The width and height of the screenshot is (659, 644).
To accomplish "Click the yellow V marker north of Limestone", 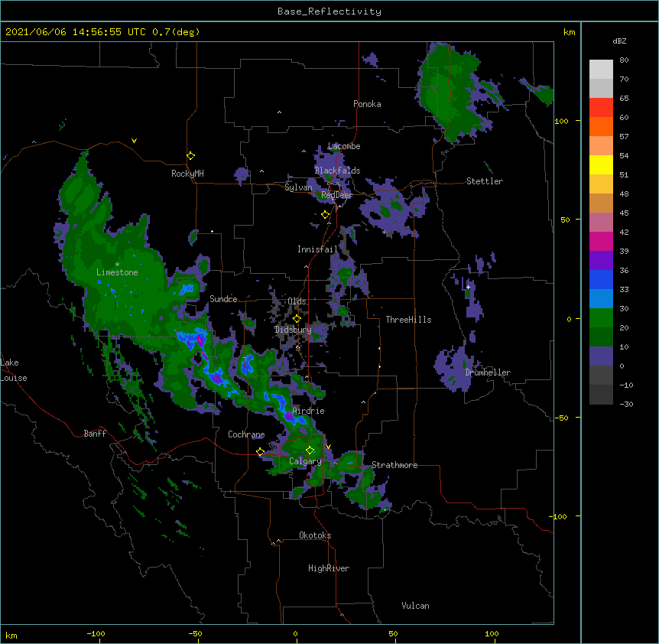I will [x=134, y=141].
